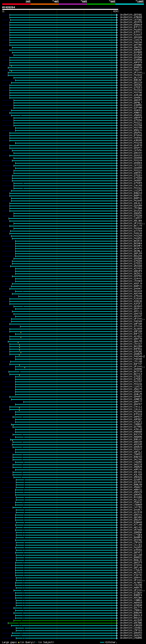Screen dimensions: 146x644
Task: Open hit UniRef100_A7NUU8
Action: [x=131, y=17]
